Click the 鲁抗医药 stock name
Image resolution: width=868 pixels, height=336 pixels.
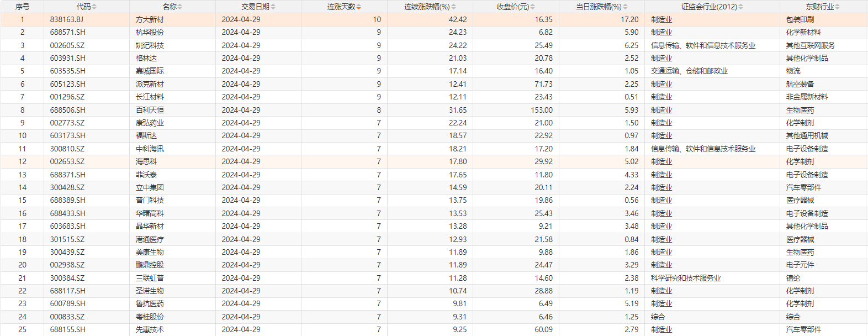(x=150, y=303)
